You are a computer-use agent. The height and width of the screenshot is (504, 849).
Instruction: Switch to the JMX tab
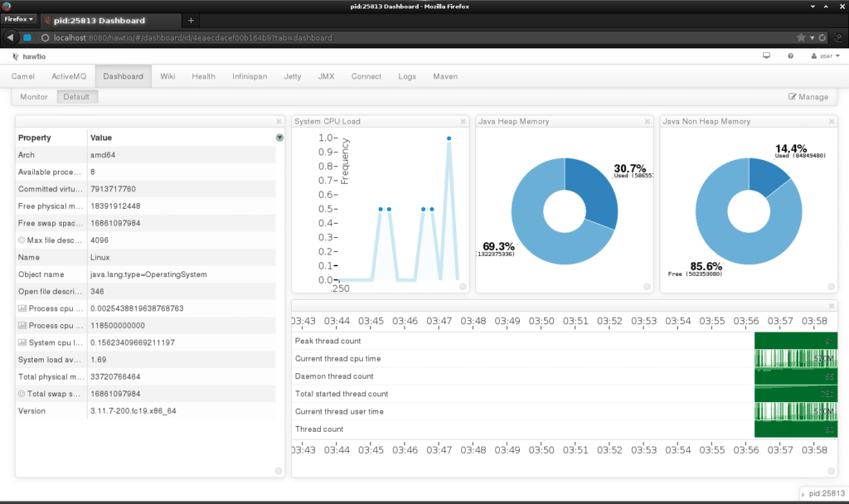click(326, 76)
